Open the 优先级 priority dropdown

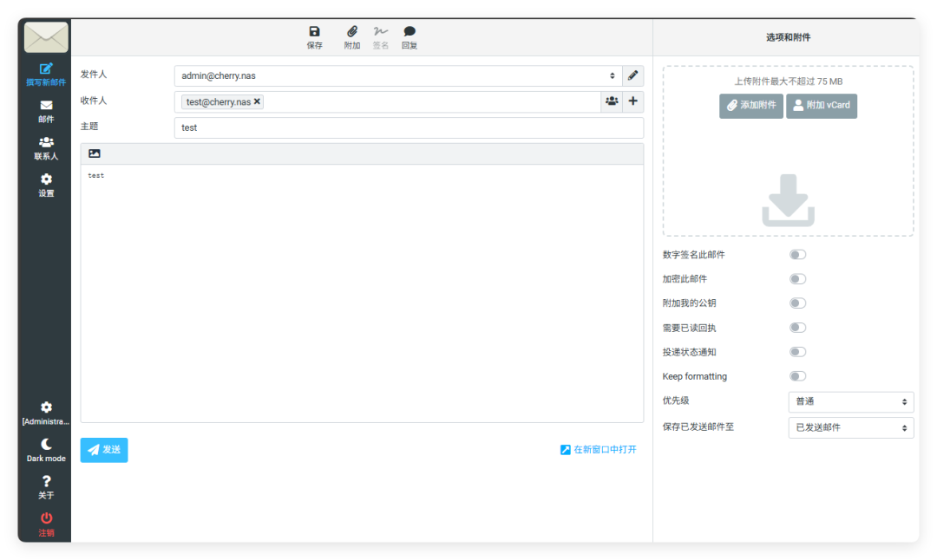coord(851,401)
